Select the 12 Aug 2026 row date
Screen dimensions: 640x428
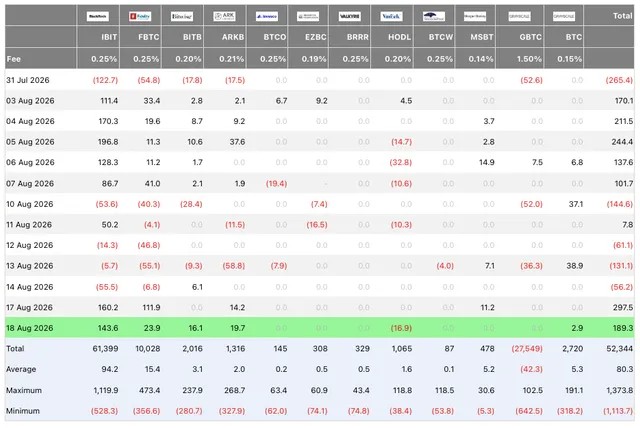pyautogui.click(x=30, y=245)
